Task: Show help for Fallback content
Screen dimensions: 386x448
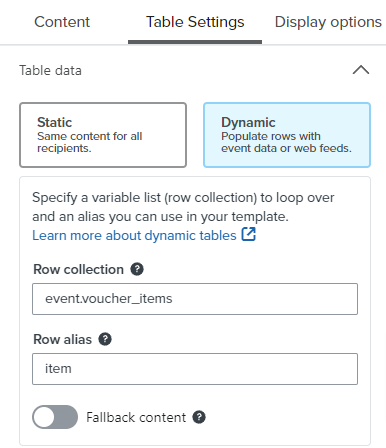Action: click(199, 417)
